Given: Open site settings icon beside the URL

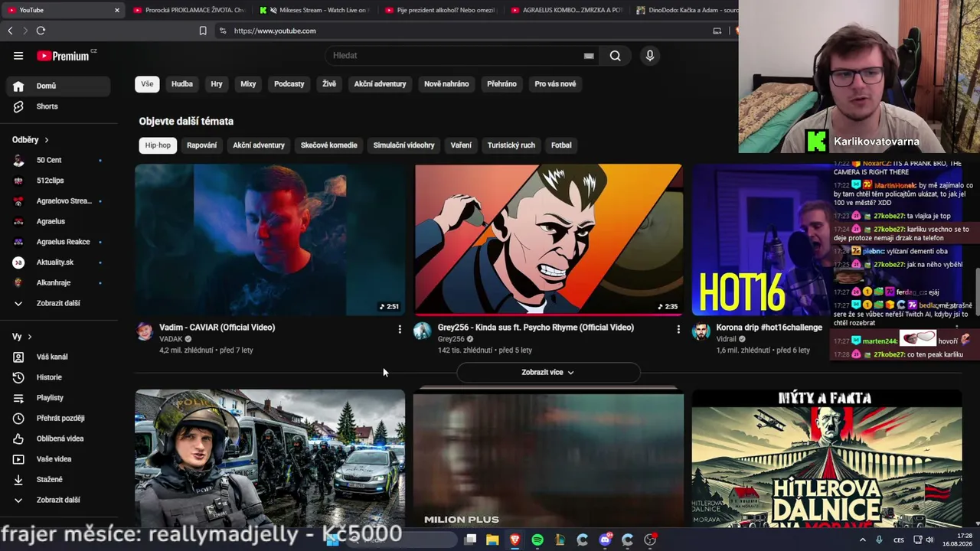Looking at the screenshot, I should point(222,31).
